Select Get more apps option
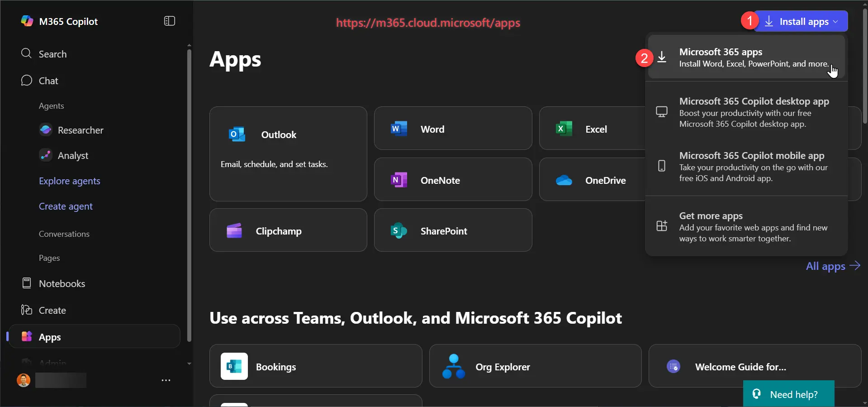The image size is (868, 407). pyautogui.click(x=746, y=226)
